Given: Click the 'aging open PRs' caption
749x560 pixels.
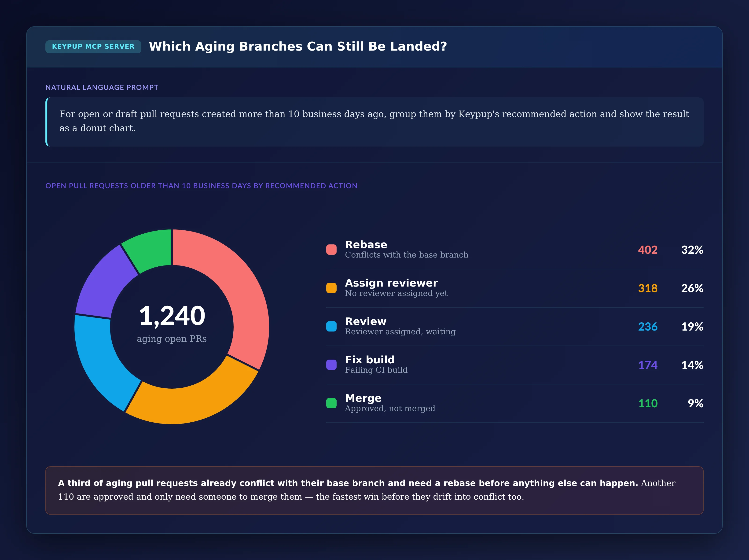Looking at the screenshot, I should coord(172,339).
